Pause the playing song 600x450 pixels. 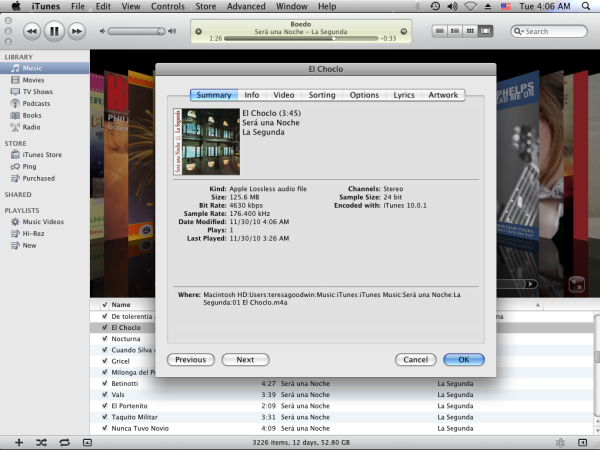(54, 31)
